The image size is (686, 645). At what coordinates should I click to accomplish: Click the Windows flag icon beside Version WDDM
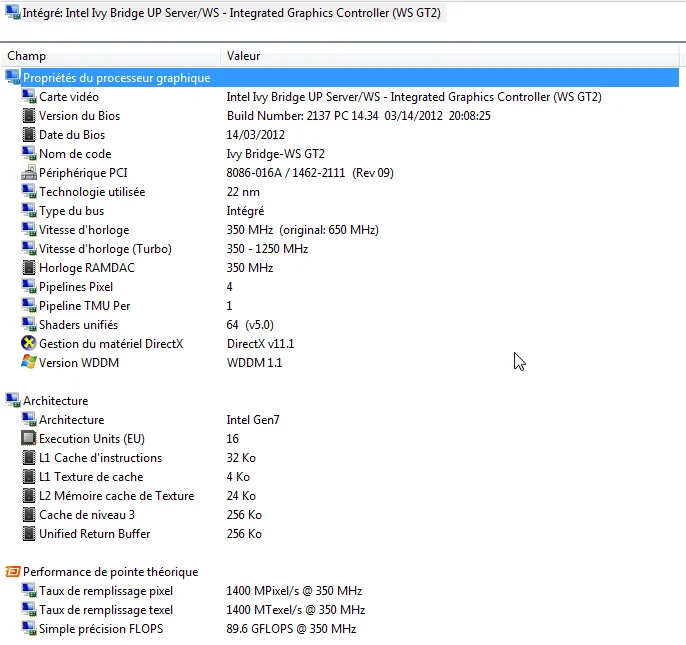tap(29, 362)
